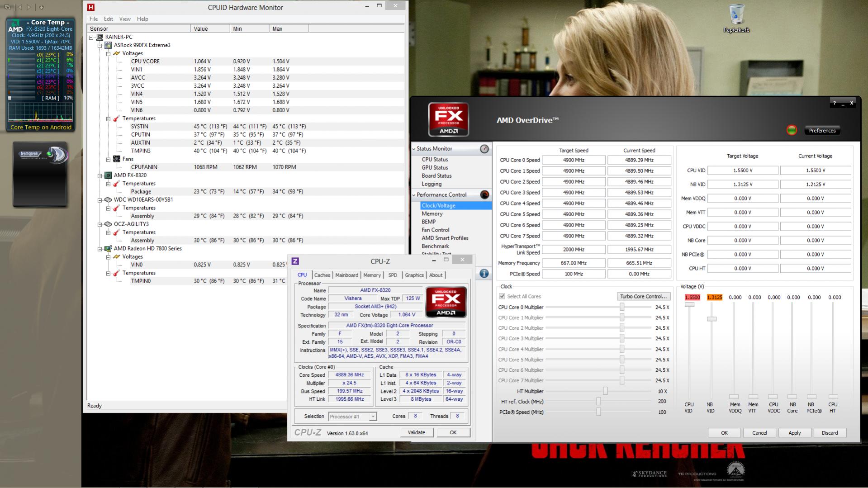
Task: Collapse ASRock Voltages group
Action: click(109, 53)
